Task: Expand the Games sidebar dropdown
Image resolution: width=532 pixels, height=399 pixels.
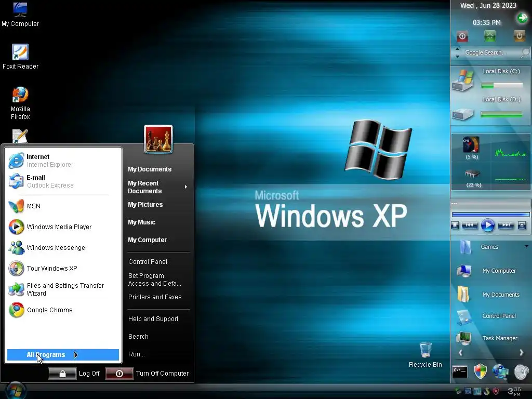Action: click(x=526, y=247)
